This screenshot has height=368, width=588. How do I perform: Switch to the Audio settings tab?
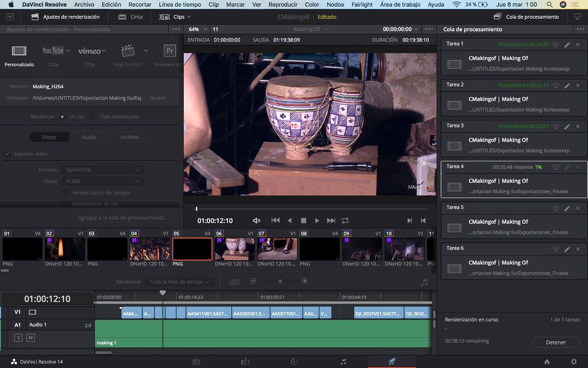pos(89,137)
